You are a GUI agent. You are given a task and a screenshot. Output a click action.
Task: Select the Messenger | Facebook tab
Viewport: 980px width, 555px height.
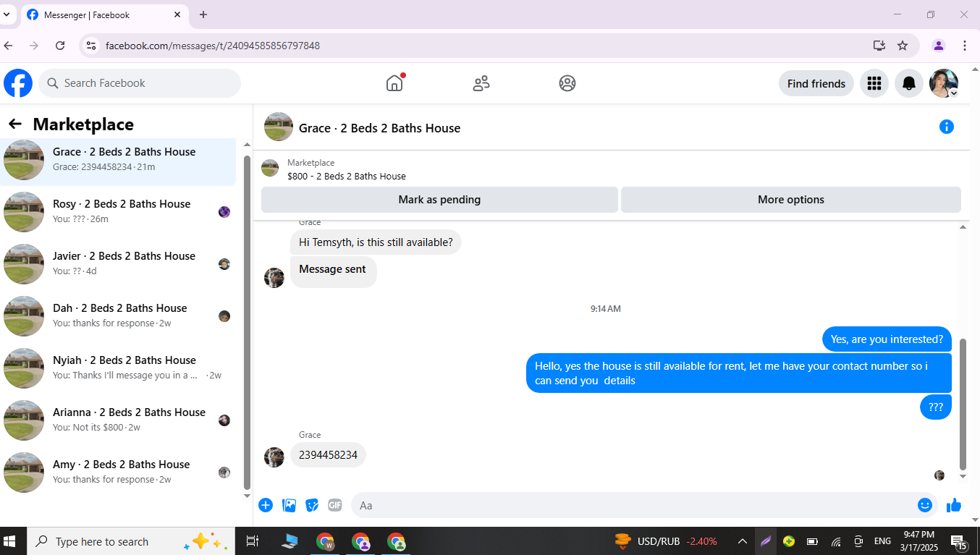click(104, 15)
